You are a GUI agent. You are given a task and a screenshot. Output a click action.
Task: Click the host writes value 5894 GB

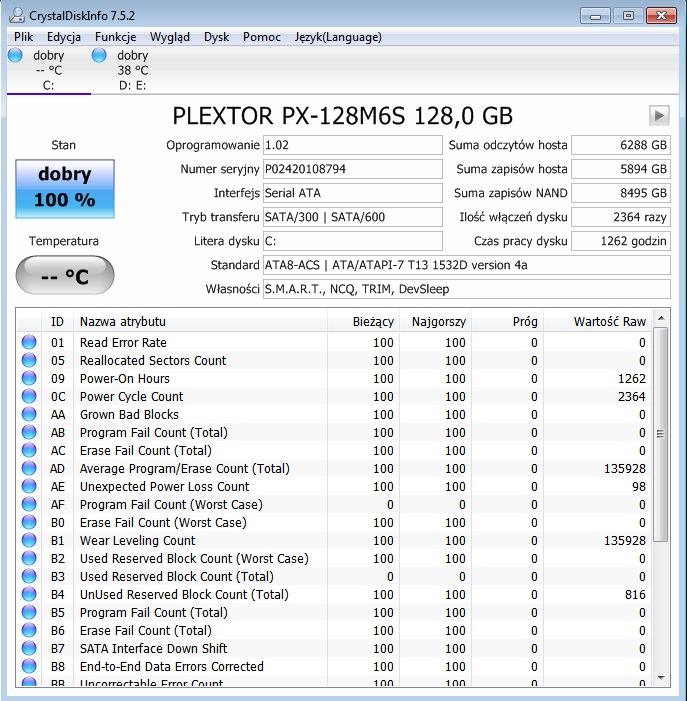[x=621, y=169]
